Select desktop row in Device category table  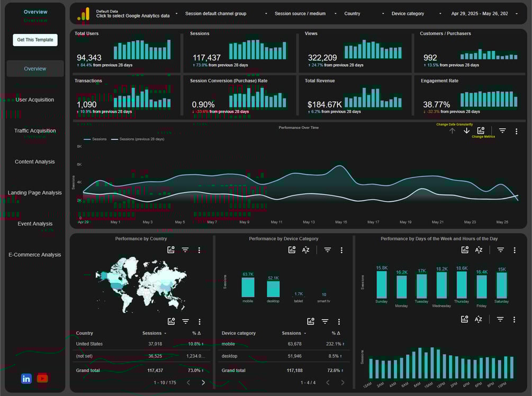(x=284, y=356)
